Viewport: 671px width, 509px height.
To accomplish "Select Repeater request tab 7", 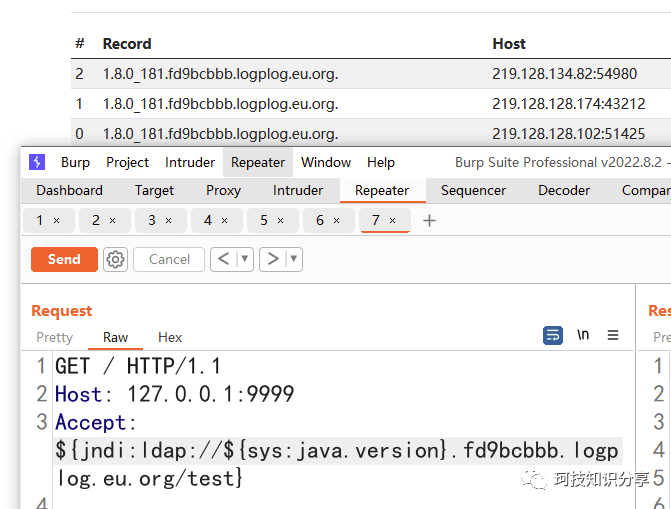I will [x=376, y=220].
